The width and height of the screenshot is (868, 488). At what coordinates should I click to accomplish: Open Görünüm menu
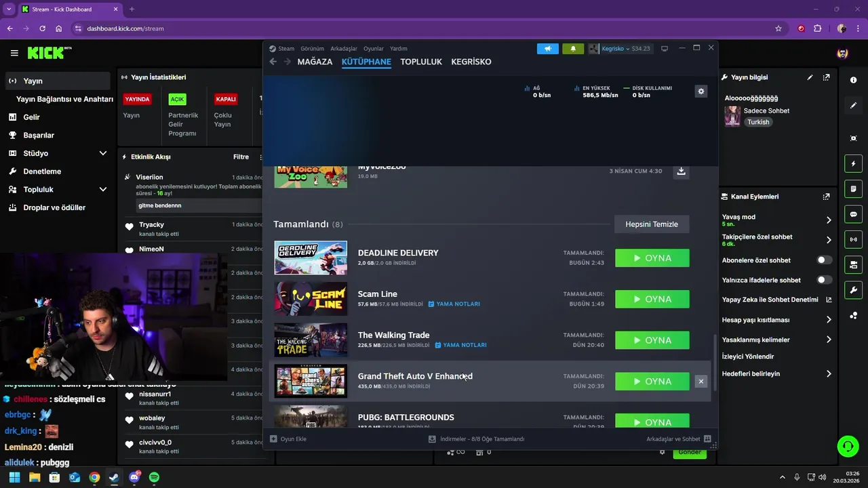[313, 49]
